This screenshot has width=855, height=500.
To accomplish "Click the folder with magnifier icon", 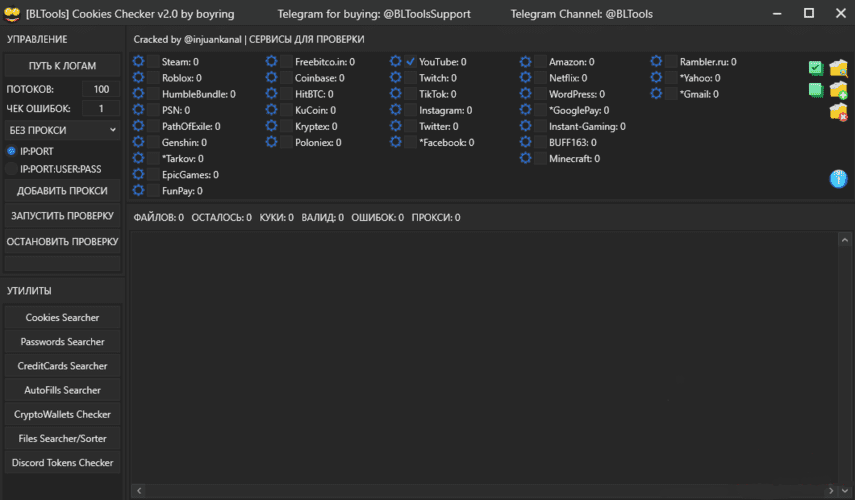I will (839, 68).
